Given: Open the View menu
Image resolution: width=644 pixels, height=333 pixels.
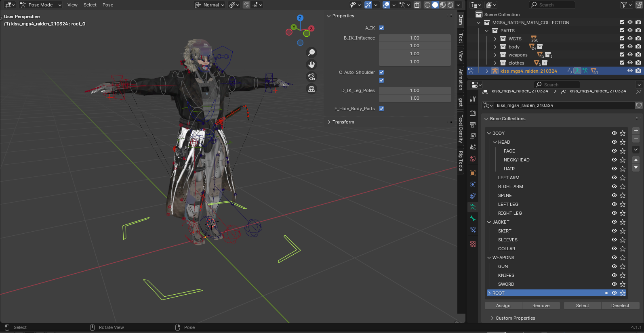Looking at the screenshot, I should [x=72, y=5].
